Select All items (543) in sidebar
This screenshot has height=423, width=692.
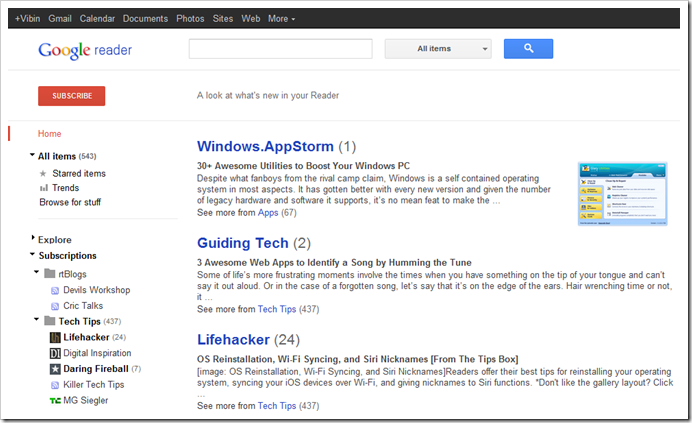coord(67,156)
